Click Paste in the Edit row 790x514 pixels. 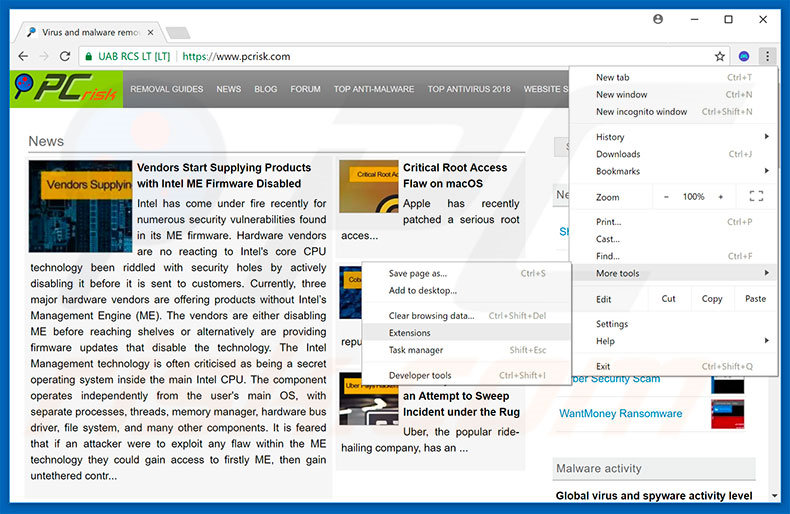click(x=755, y=299)
